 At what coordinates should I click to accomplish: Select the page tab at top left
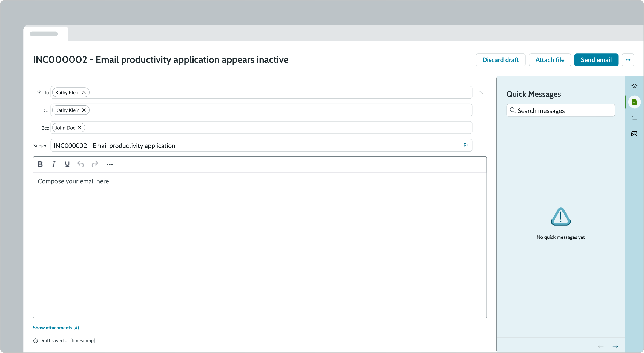tap(46, 34)
